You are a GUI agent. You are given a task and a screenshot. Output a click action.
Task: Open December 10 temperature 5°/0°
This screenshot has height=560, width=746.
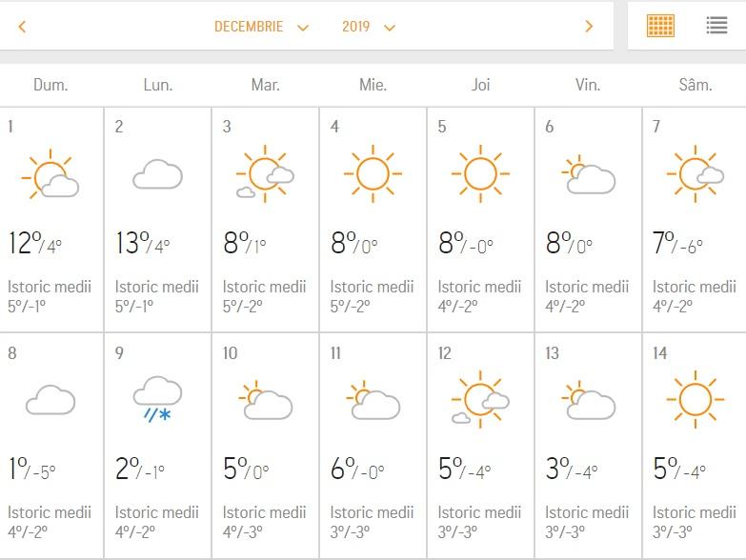pyautogui.click(x=247, y=470)
